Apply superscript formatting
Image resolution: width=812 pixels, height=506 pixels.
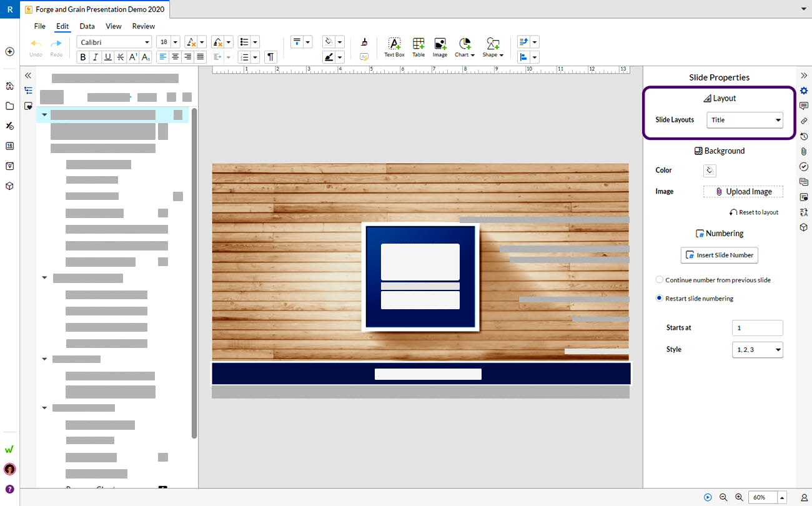click(132, 57)
